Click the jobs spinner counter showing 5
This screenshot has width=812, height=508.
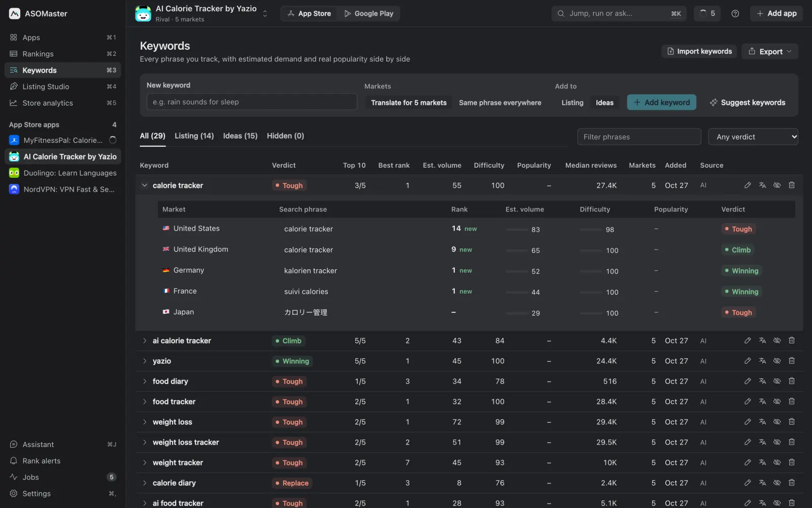click(x=707, y=14)
